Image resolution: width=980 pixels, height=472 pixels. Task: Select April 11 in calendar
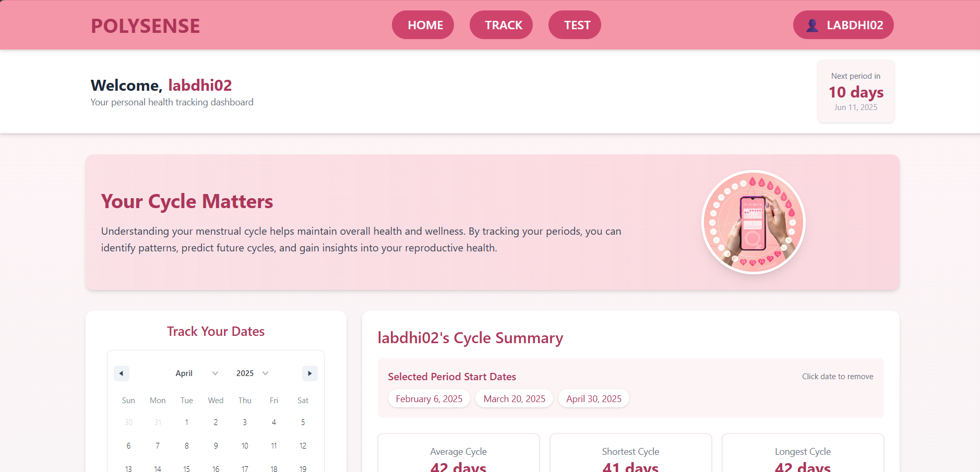274,446
